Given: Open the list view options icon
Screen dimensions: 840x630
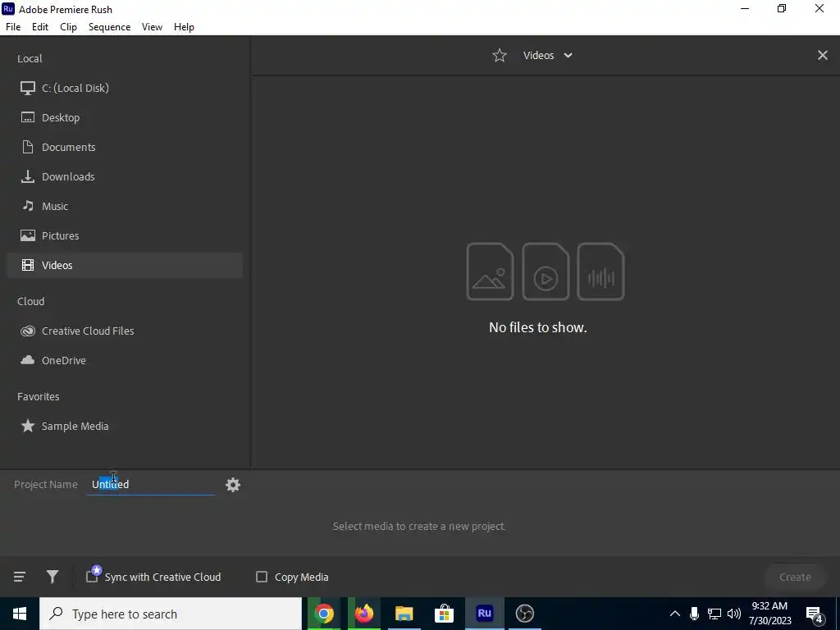Looking at the screenshot, I should click(20, 577).
